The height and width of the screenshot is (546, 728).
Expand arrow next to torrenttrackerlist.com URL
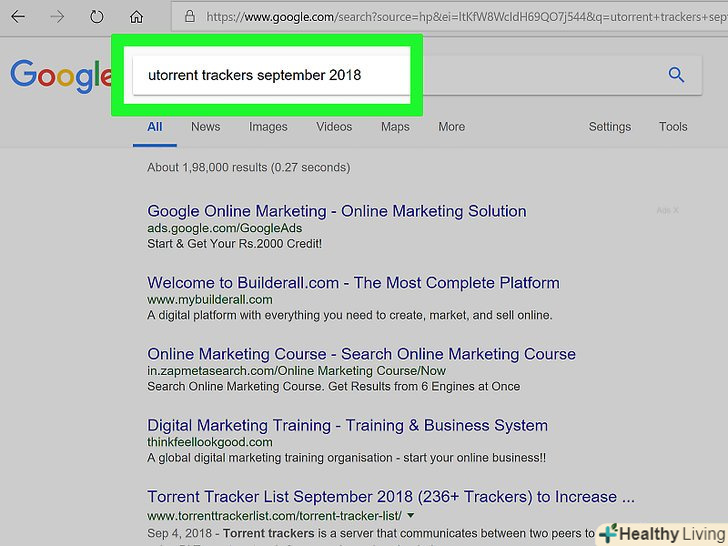click(x=410, y=515)
